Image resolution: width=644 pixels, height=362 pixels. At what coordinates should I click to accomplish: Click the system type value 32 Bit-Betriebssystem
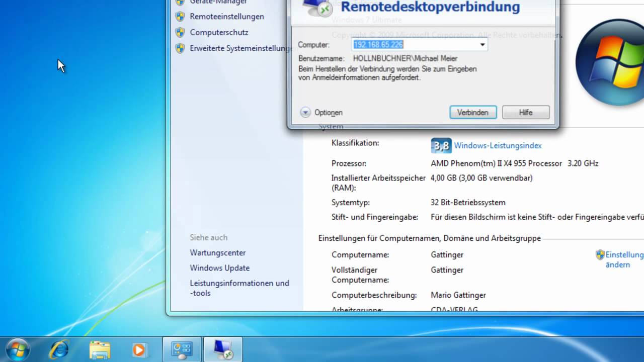pos(468,203)
